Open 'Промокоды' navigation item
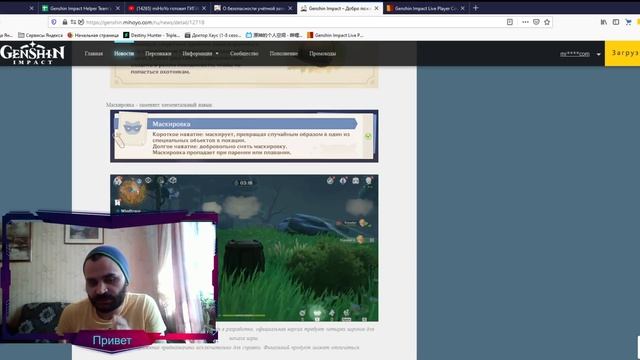This screenshot has height=360, width=640. pyautogui.click(x=322, y=53)
